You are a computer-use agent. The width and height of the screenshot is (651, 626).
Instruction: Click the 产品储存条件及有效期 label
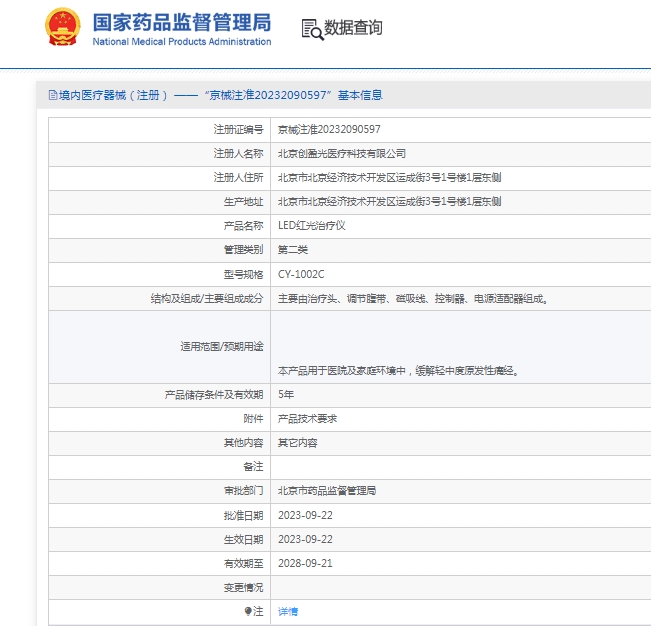(x=214, y=394)
